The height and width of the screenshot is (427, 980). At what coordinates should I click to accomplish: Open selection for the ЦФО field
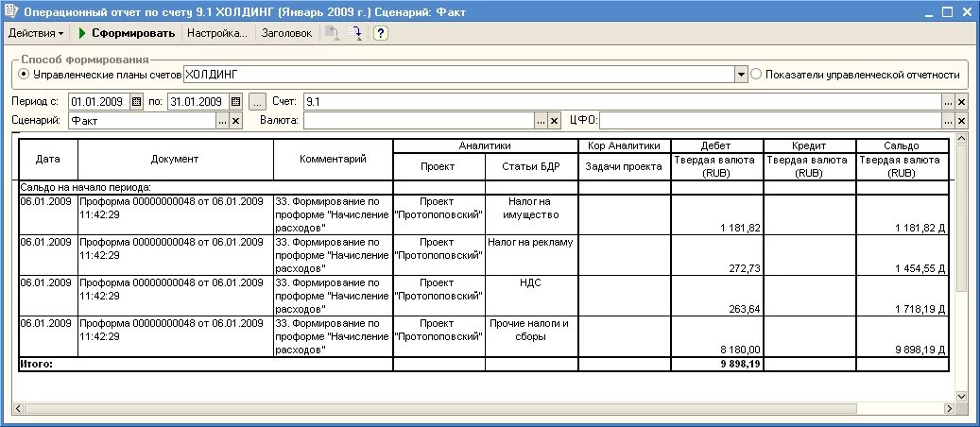[949, 121]
